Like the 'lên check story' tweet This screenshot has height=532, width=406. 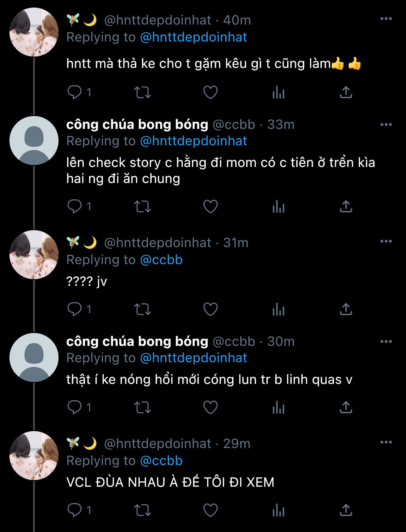tap(210, 207)
